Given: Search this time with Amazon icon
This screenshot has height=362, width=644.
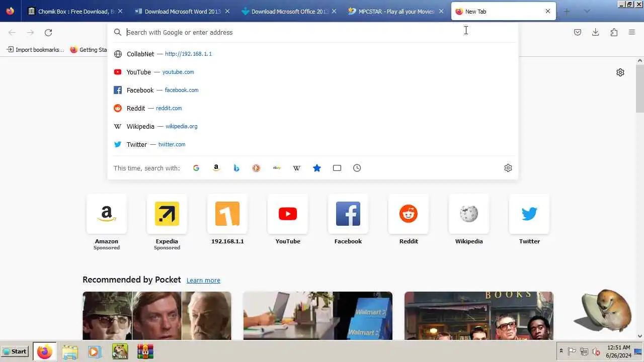Looking at the screenshot, I should [216, 168].
